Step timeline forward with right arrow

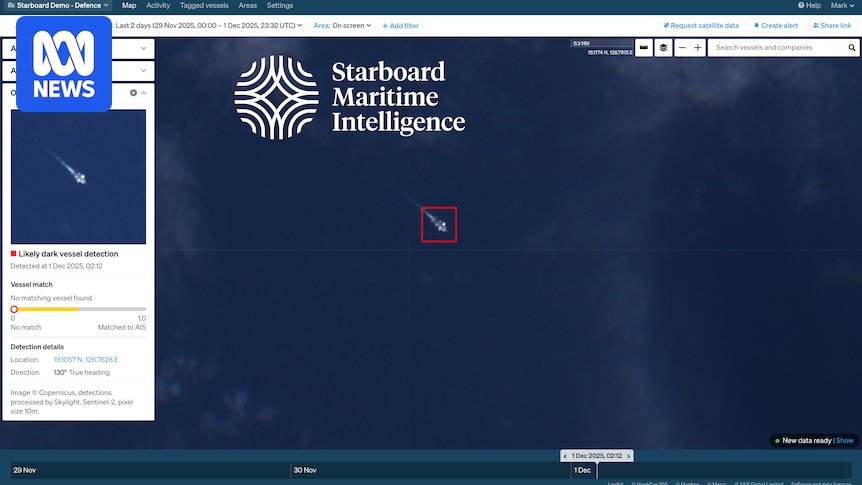tap(629, 456)
